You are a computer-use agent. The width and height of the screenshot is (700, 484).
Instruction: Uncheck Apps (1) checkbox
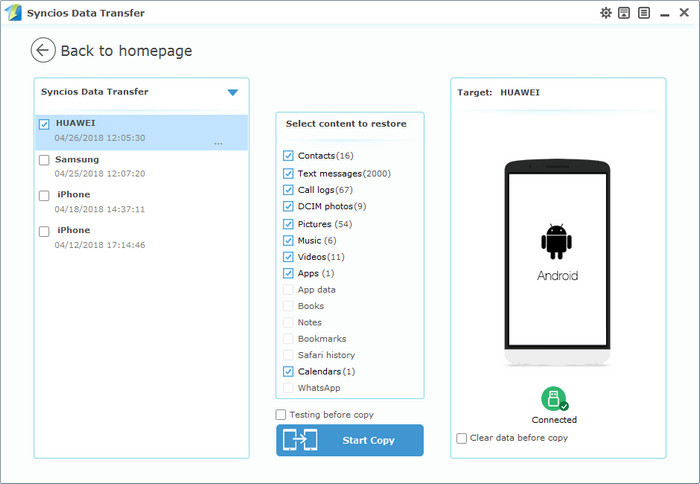coord(288,273)
